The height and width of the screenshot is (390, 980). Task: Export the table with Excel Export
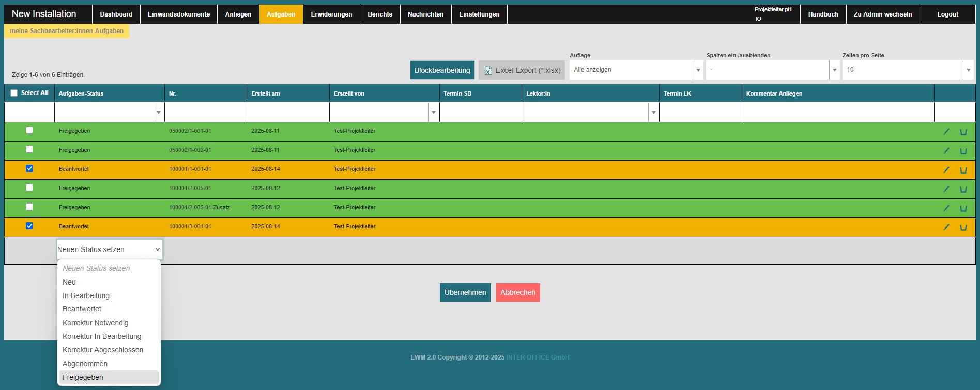tap(522, 70)
